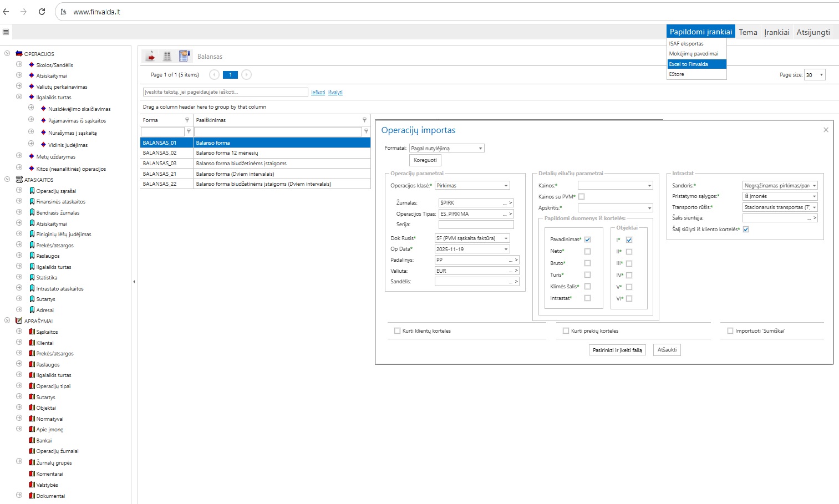Click the Forma column filter pin icon
The image size is (839, 504).
(x=187, y=120)
